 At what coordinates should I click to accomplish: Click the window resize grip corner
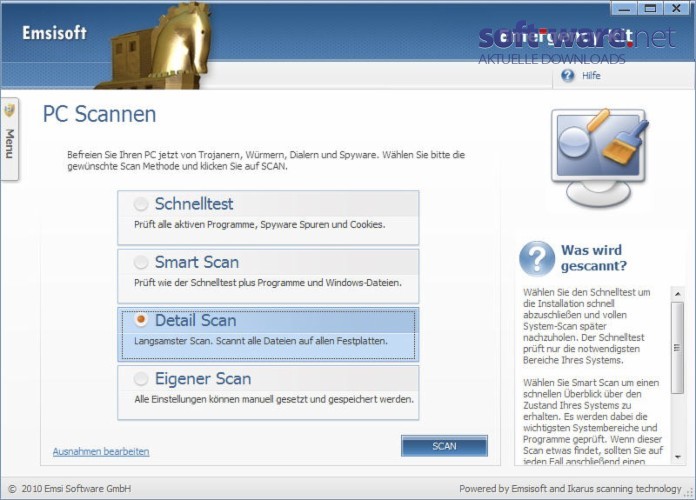point(689,492)
